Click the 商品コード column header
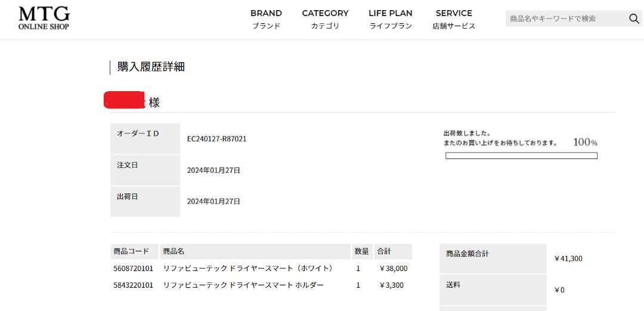Viewport: 644px width, 311px height. pyautogui.click(x=134, y=251)
